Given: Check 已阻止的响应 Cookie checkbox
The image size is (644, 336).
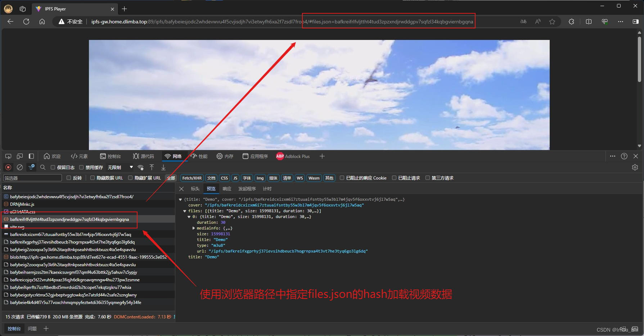Looking at the screenshot, I should point(342,178).
